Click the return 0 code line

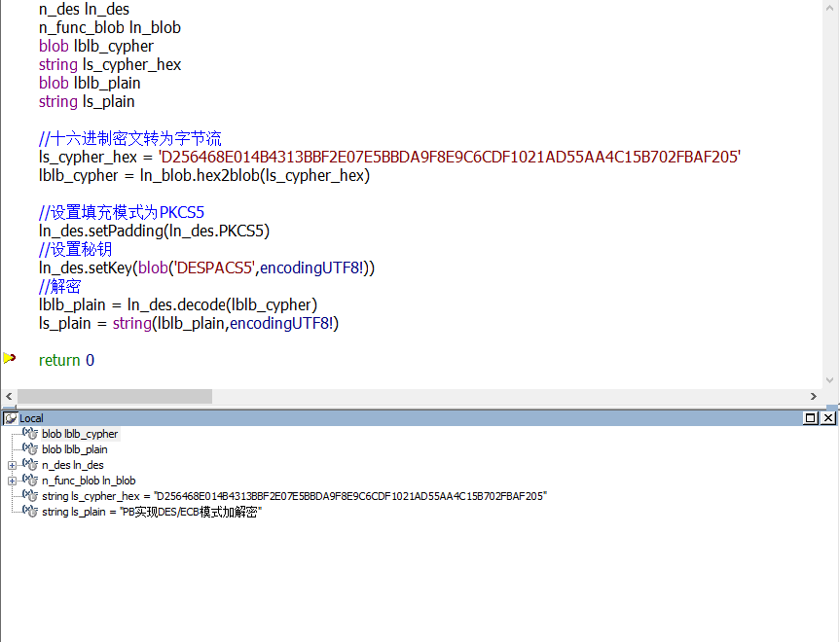coord(66,360)
